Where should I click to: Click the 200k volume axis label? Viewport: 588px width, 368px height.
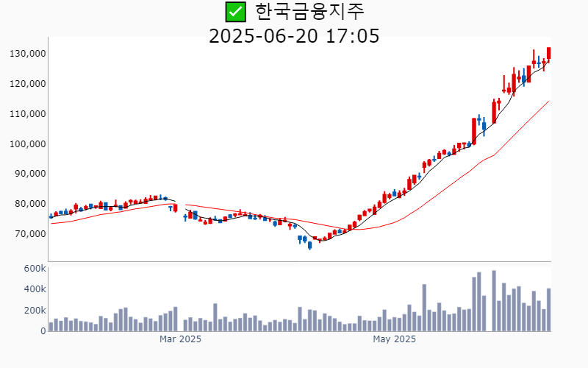[x=35, y=310]
